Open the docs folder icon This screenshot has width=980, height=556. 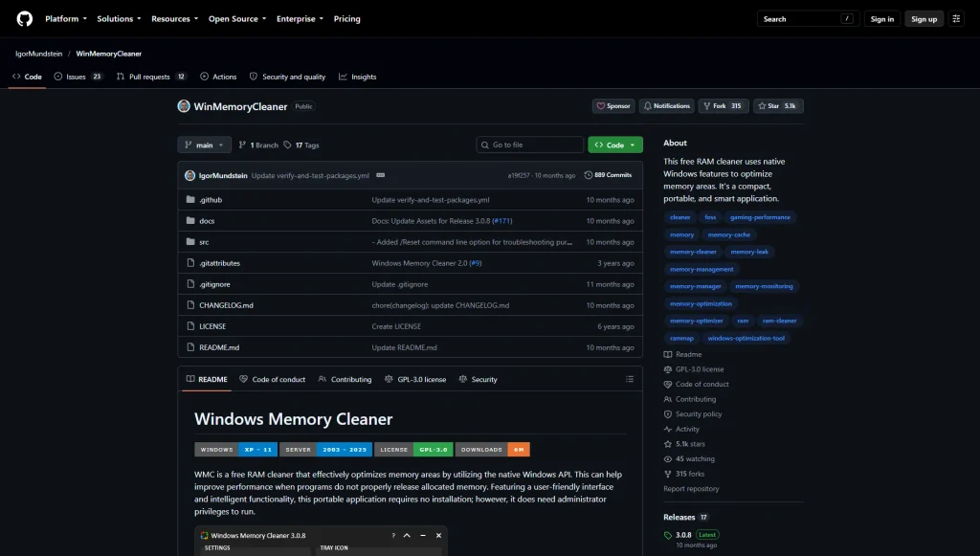190,220
